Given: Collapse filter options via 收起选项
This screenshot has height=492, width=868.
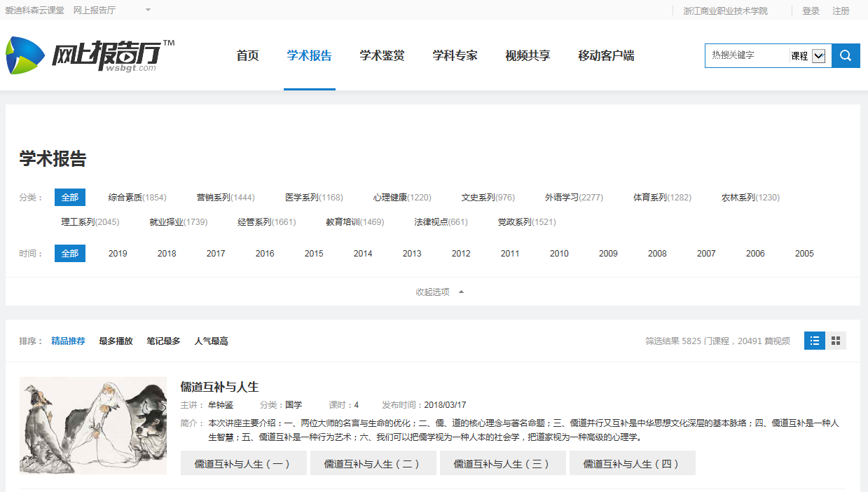Looking at the screenshot, I should coord(439,292).
